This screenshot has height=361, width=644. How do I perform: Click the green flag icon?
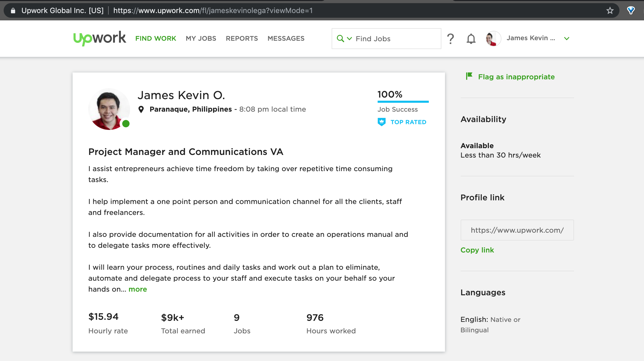coord(469,76)
